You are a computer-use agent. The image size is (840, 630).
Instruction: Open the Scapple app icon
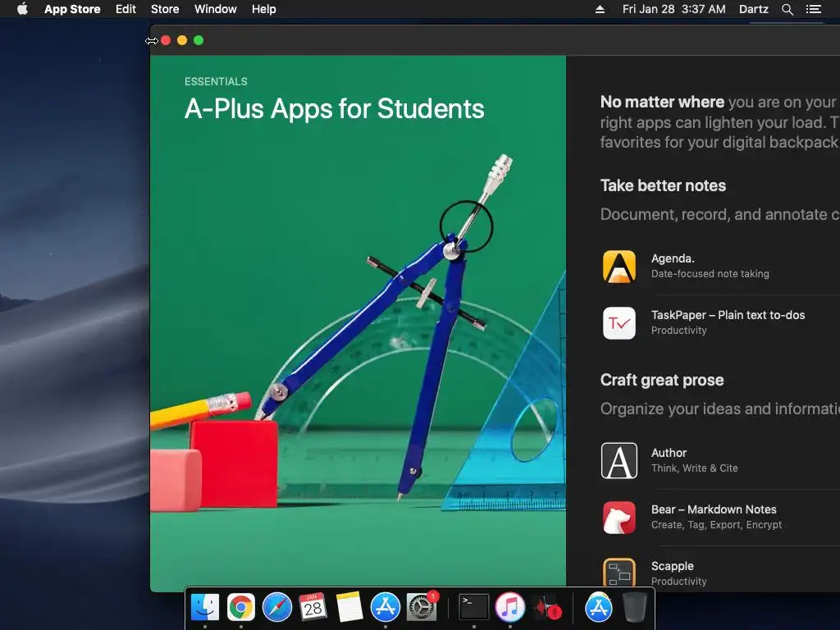(619, 572)
